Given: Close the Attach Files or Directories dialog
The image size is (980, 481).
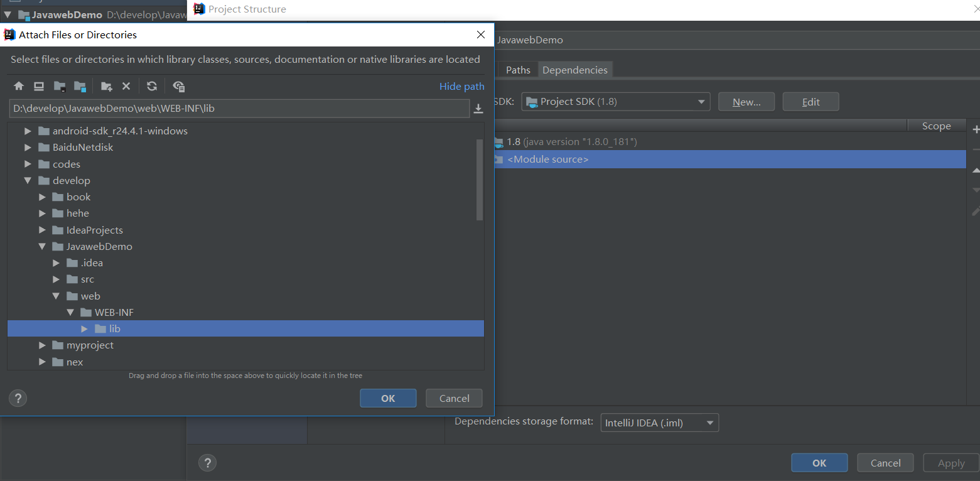Looking at the screenshot, I should pyautogui.click(x=481, y=35).
